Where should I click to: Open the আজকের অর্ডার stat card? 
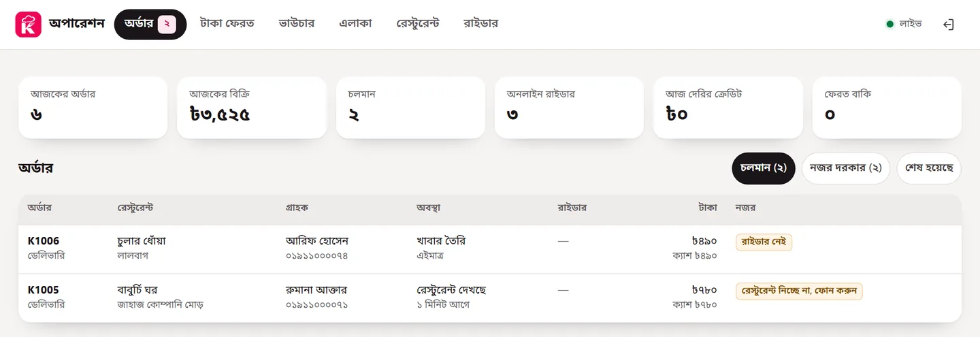click(93, 108)
